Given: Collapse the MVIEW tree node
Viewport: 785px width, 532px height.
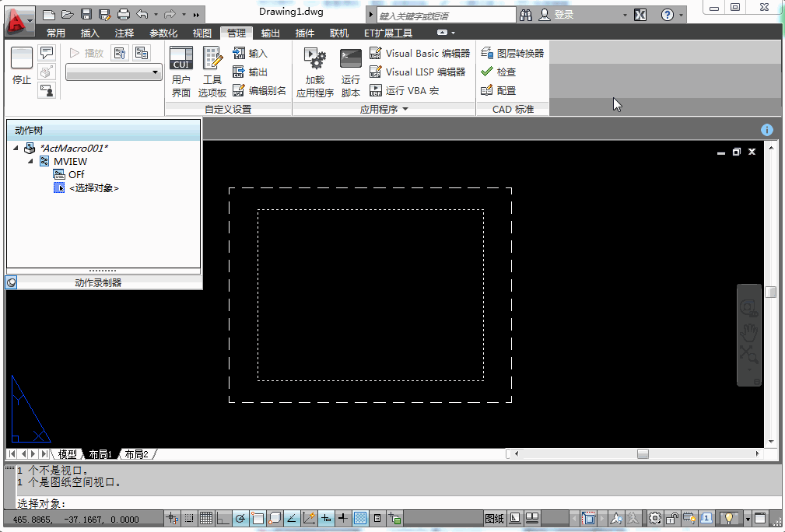Looking at the screenshot, I should [30, 161].
